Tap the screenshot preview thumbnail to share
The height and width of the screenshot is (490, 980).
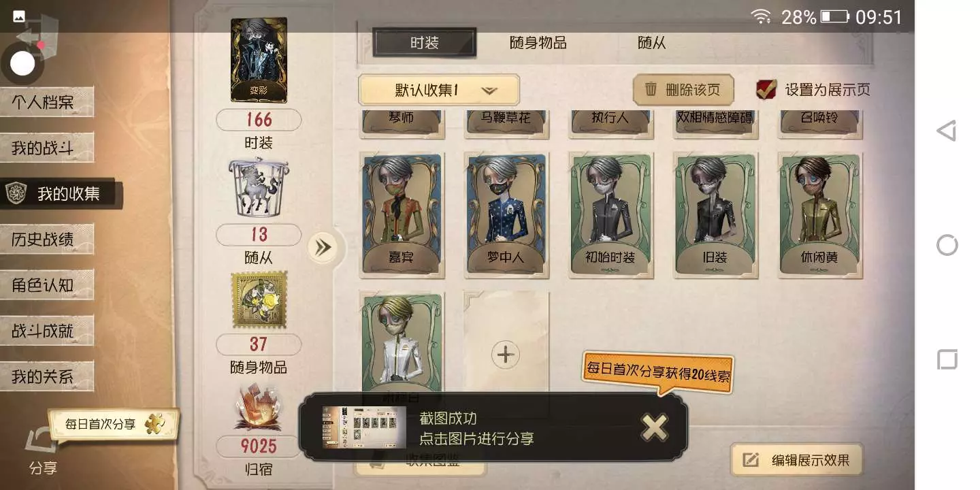pyautogui.click(x=364, y=427)
